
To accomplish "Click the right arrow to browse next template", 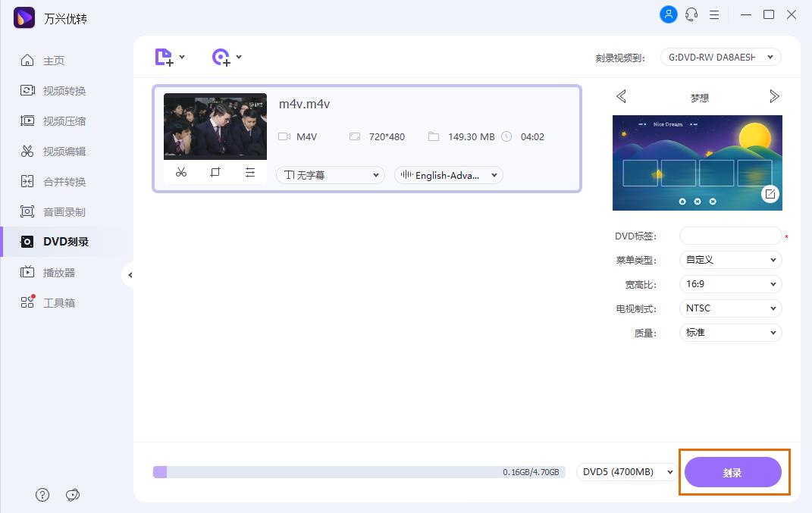I will pos(774,96).
